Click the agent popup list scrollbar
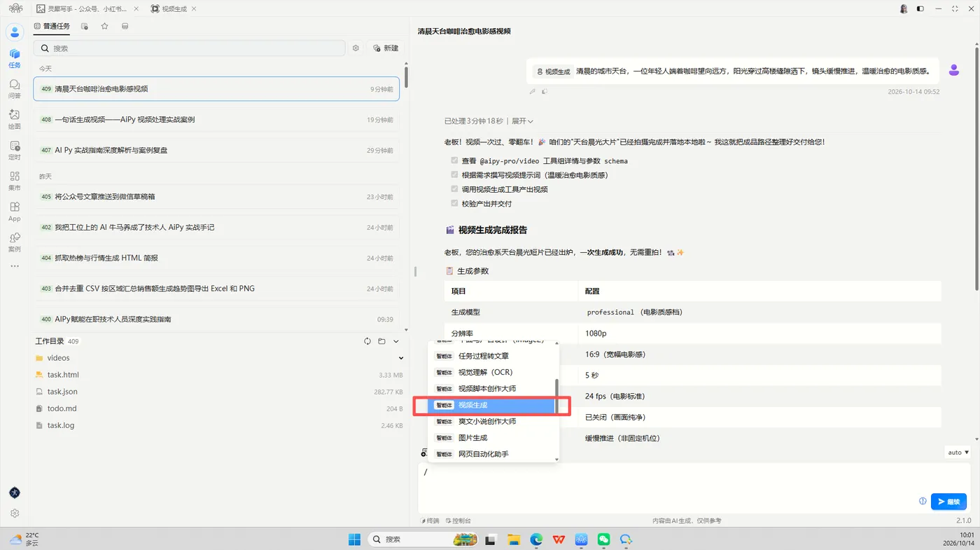980x550 pixels. click(x=557, y=396)
